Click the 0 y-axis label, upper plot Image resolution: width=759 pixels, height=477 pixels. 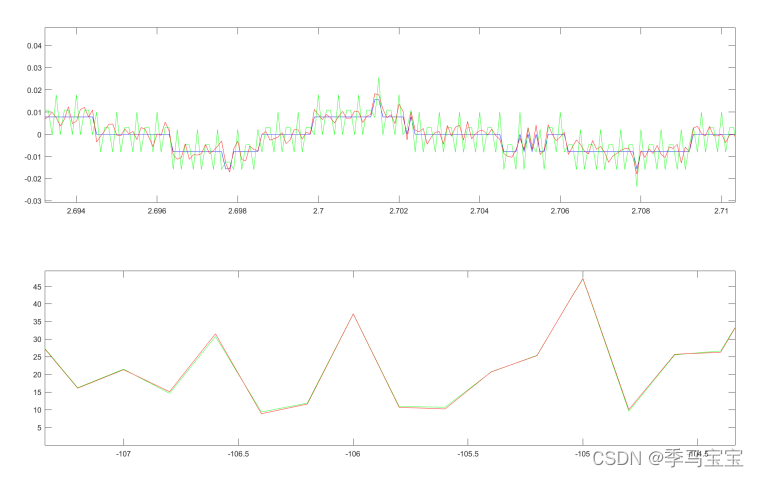pyautogui.click(x=40, y=135)
